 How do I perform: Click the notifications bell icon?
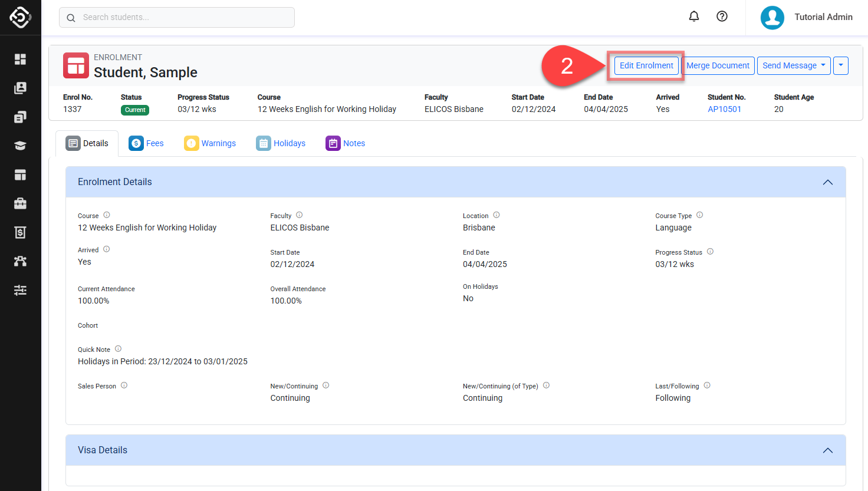pos(694,17)
